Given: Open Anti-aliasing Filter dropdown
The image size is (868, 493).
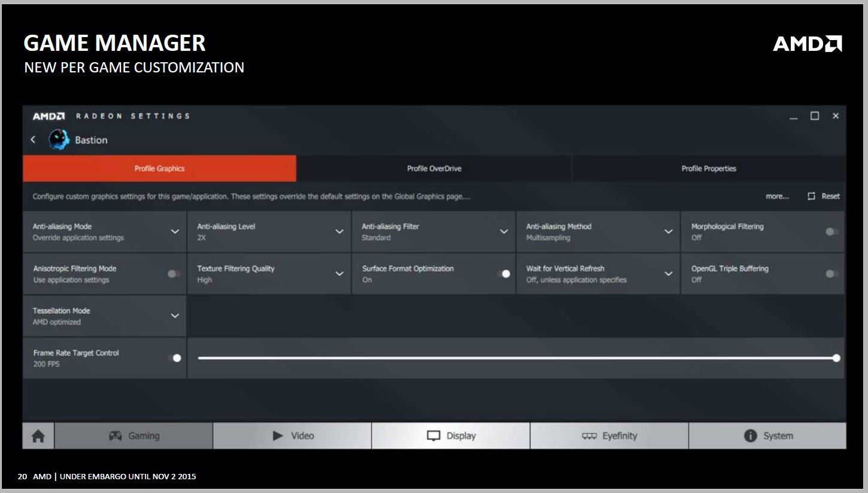Looking at the screenshot, I should [x=504, y=232].
